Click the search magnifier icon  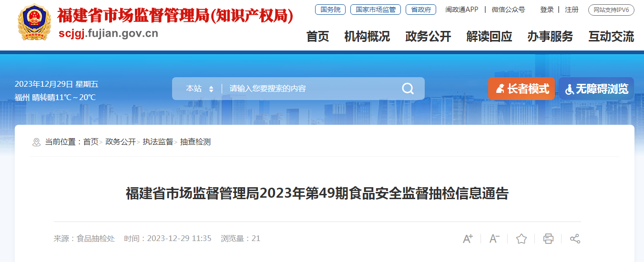point(408,89)
